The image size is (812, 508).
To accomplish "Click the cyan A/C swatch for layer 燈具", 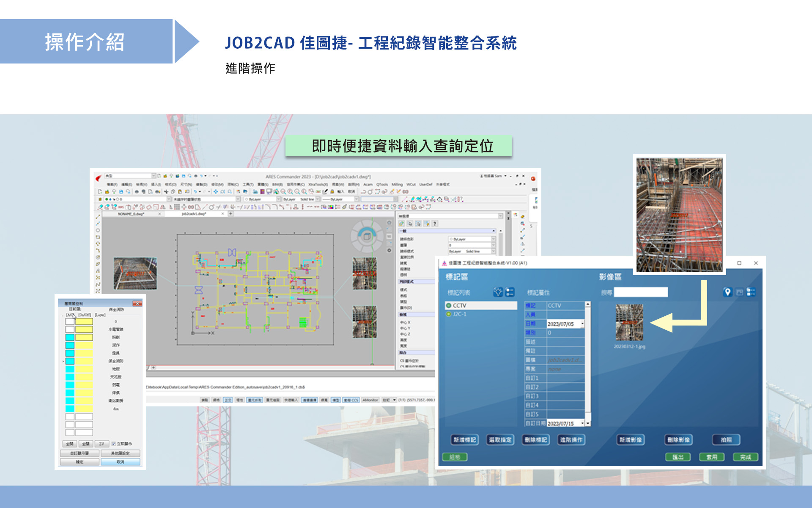I will [70, 353].
